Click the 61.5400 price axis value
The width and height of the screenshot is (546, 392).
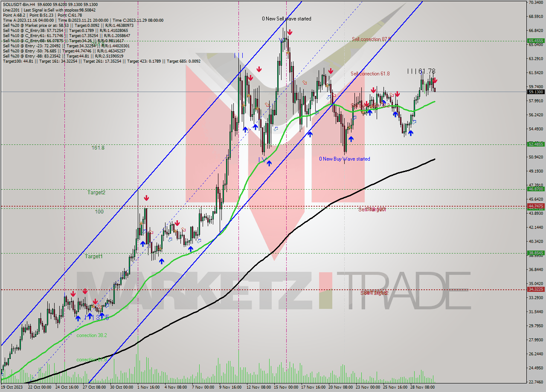pyautogui.click(x=536, y=73)
